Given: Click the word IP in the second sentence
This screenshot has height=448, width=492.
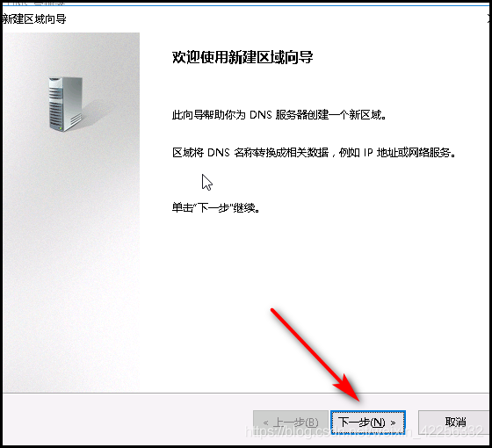Looking at the screenshot, I should (x=368, y=153).
